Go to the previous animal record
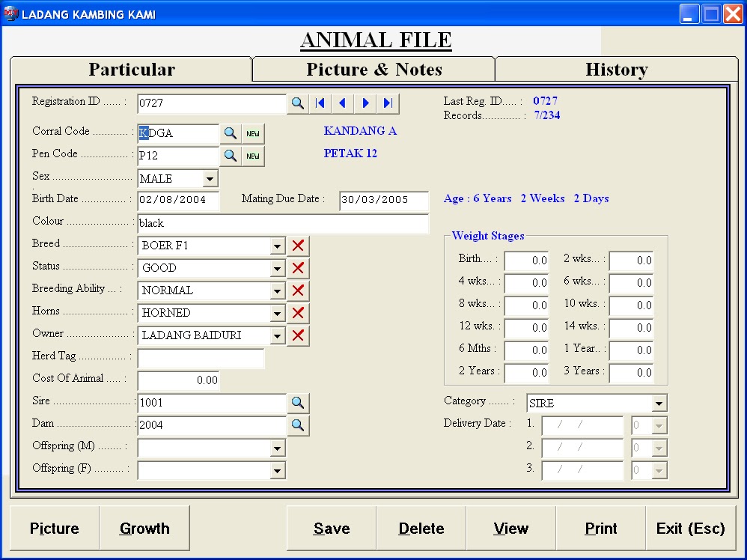The width and height of the screenshot is (747, 560). pyautogui.click(x=343, y=103)
